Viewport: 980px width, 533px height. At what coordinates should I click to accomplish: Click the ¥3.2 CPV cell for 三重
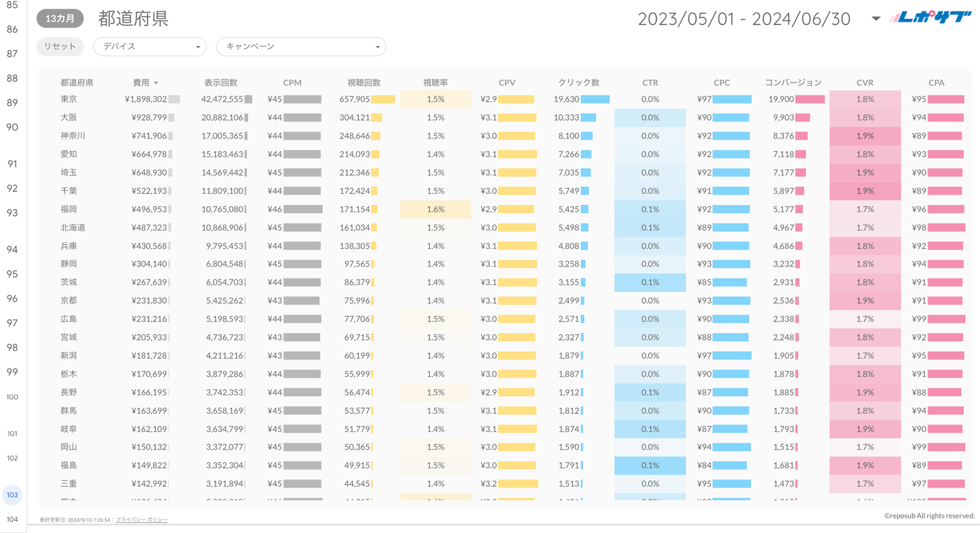point(488,483)
